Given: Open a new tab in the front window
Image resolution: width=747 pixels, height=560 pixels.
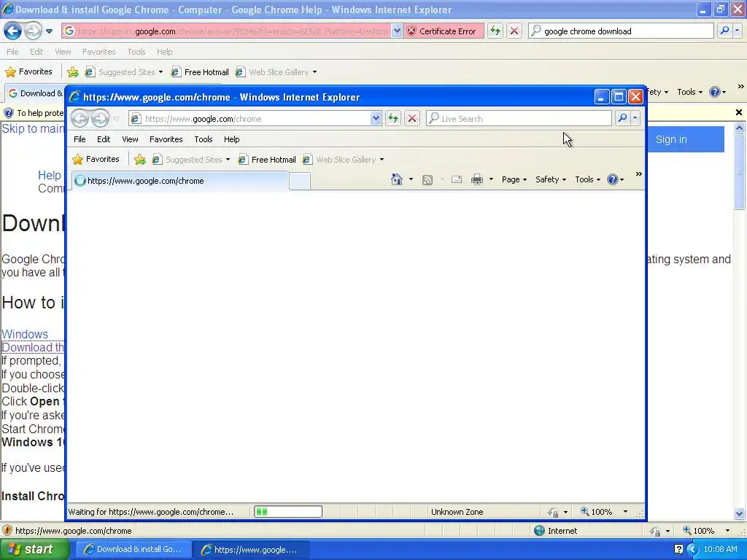Looking at the screenshot, I should (300, 182).
